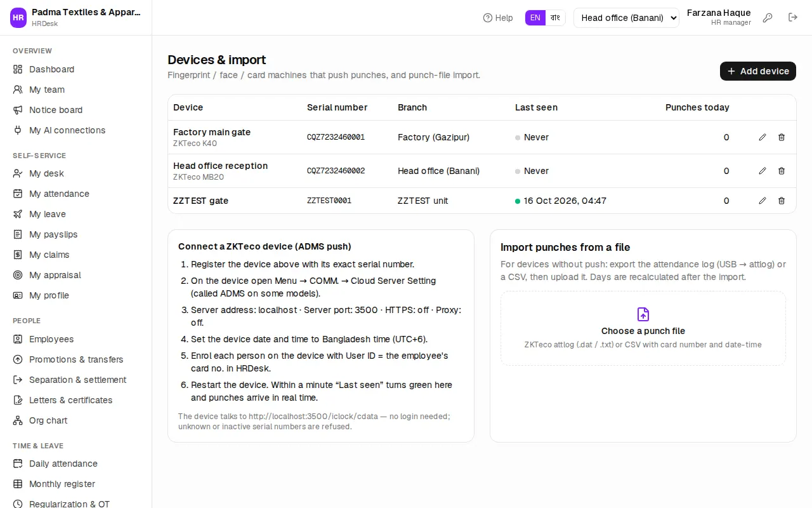This screenshot has width=812, height=508.
Task: Click serial number ZZTEST0001
Action: point(329,201)
